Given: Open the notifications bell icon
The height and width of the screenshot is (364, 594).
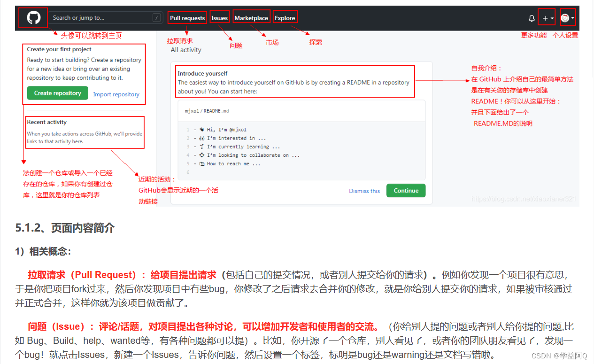Looking at the screenshot, I should point(532,18).
